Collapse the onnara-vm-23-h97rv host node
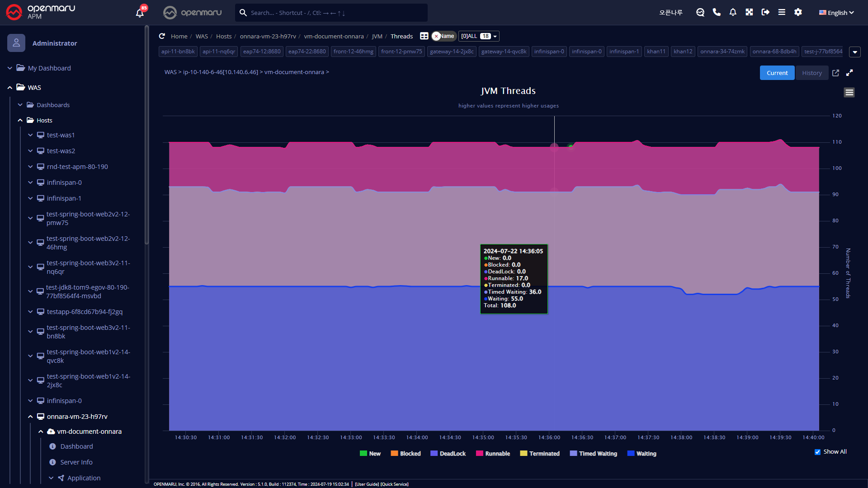The image size is (868, 488). point(30,417)
